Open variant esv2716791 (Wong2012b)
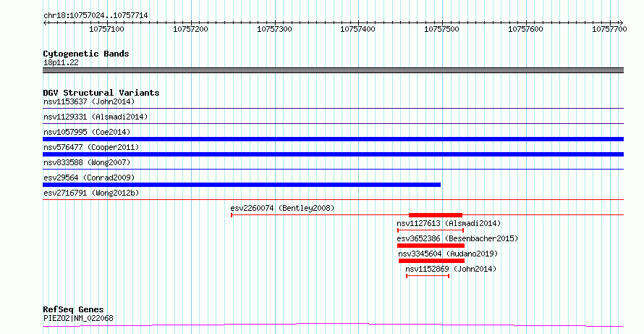The height and width of the screenshot is (334, 644). [x=91, y=193]
